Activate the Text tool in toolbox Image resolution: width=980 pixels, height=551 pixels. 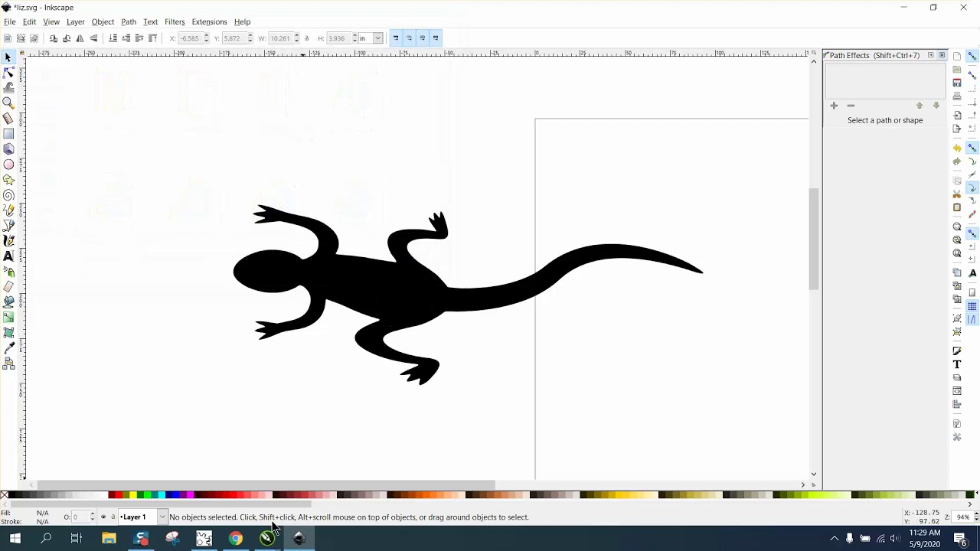pos(8,256)
